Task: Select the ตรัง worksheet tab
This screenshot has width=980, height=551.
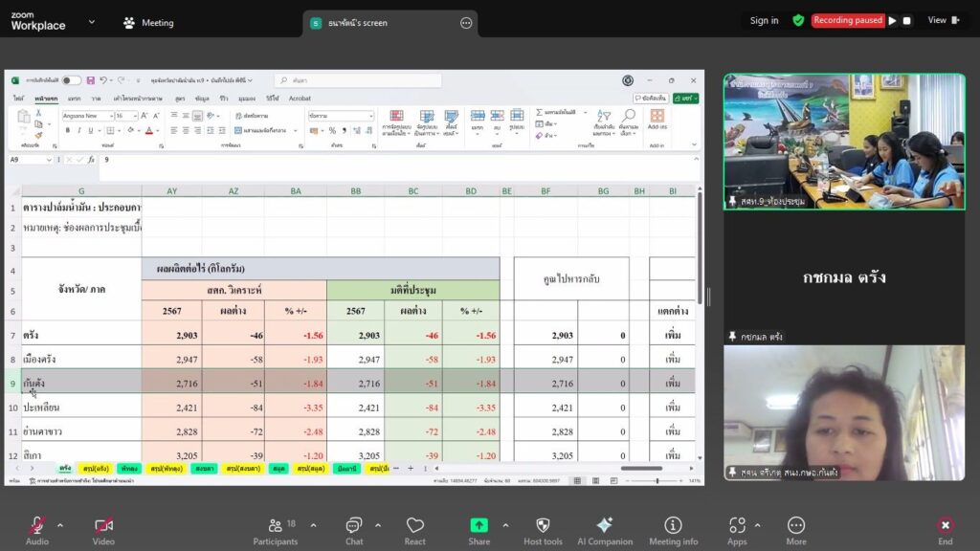Action: (x=65, y=469)
